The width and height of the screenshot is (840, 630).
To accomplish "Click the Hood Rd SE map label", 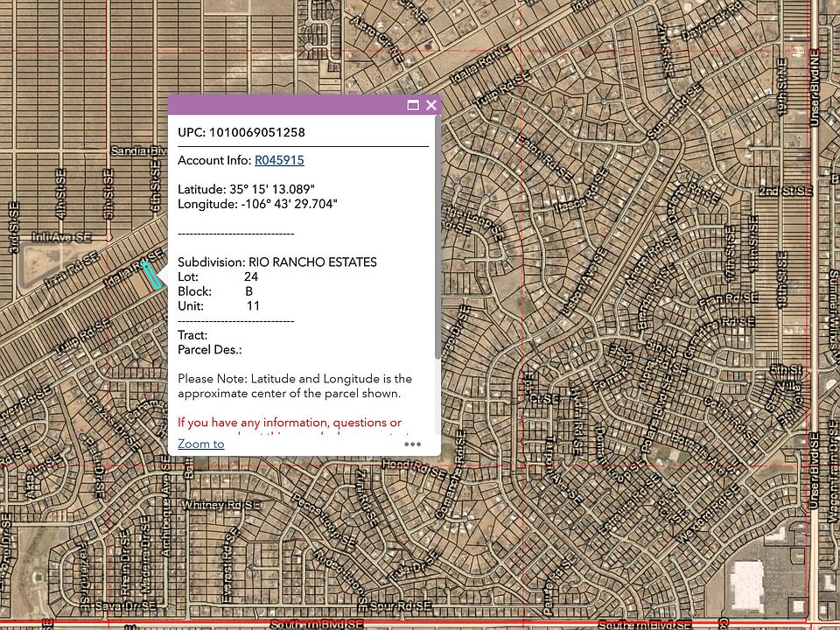I will pyautogui.click(x=414, y=469).
